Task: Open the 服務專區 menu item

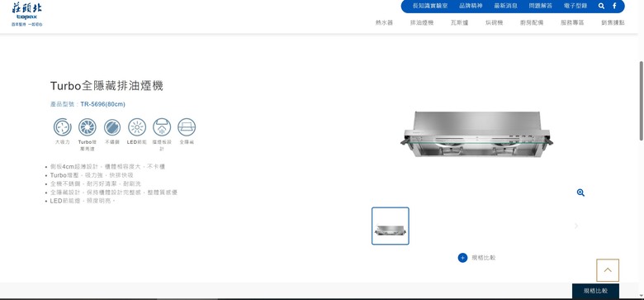Action: (x=572, y=22)
